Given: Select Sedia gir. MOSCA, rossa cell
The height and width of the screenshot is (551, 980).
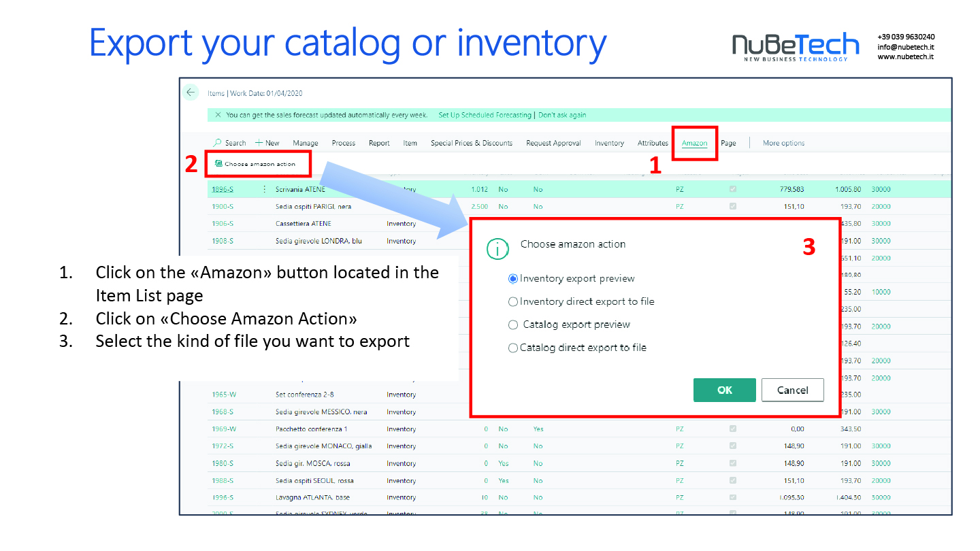Looking at the screenshot, I should coord(314,463).
